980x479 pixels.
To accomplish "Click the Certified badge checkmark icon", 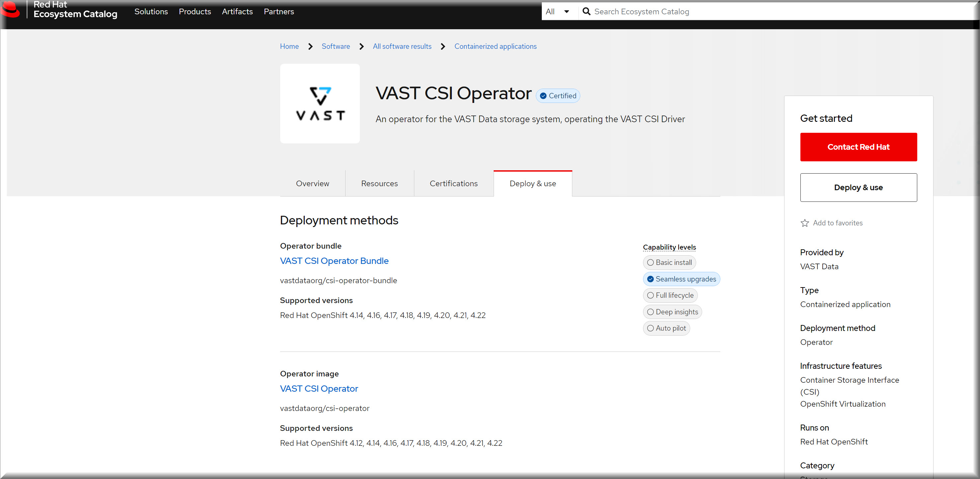I will 543,96.
